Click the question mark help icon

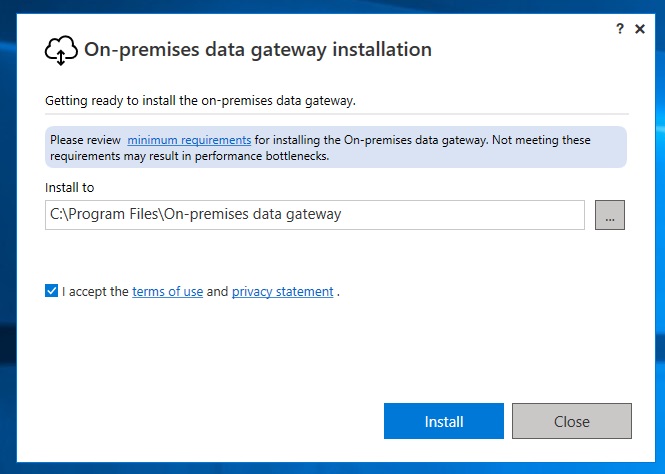[620, 29]
